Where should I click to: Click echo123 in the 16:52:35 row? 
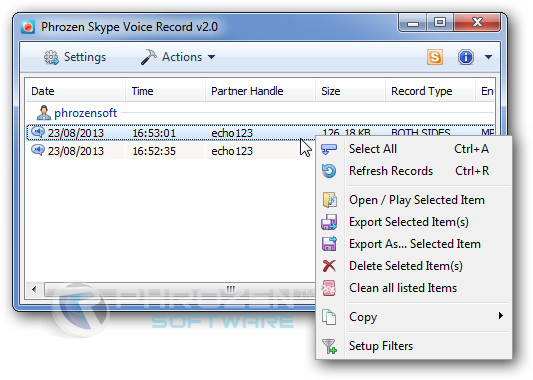(x=232, y=151)
